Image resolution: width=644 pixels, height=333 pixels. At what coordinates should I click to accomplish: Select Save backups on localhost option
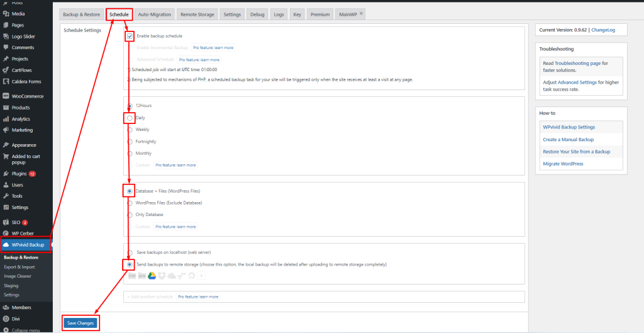point(130,252)
